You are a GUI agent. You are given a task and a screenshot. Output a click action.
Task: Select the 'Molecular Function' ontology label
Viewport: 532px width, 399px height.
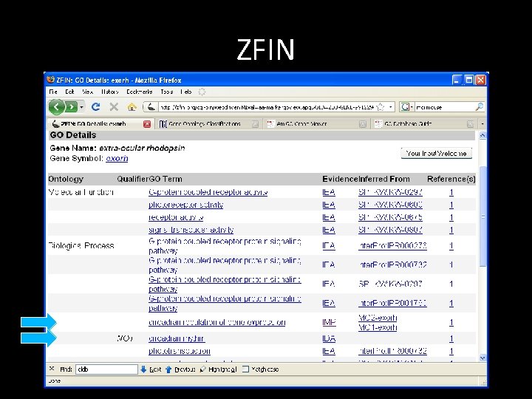click(81, 192)
